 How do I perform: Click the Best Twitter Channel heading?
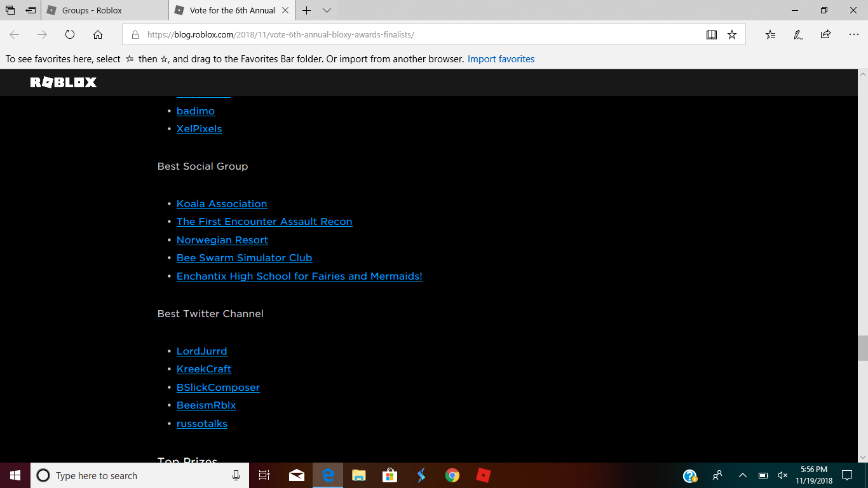[210, 314]
